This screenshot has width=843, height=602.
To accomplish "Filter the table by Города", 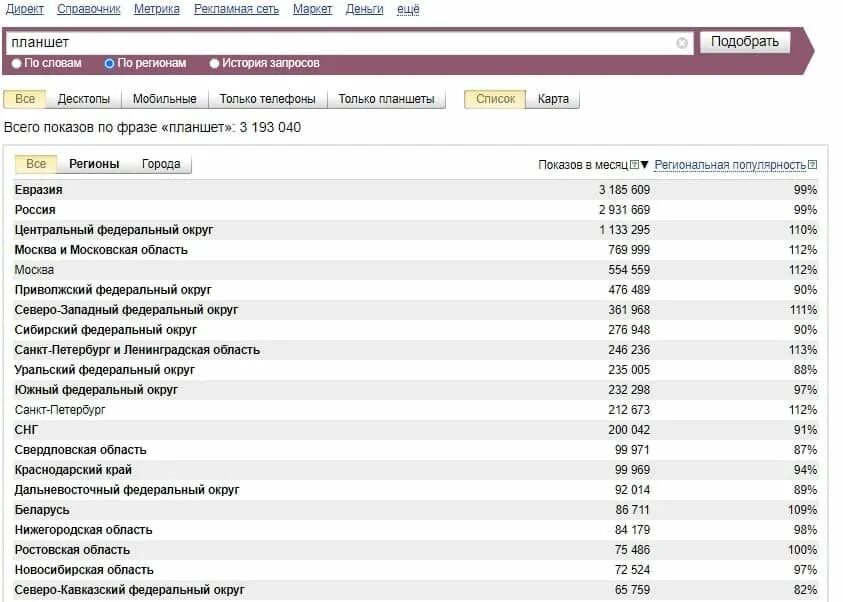I will [x=161, y=164].
